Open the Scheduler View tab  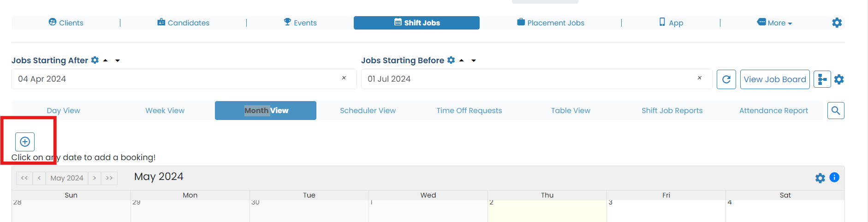coord(368,111)
